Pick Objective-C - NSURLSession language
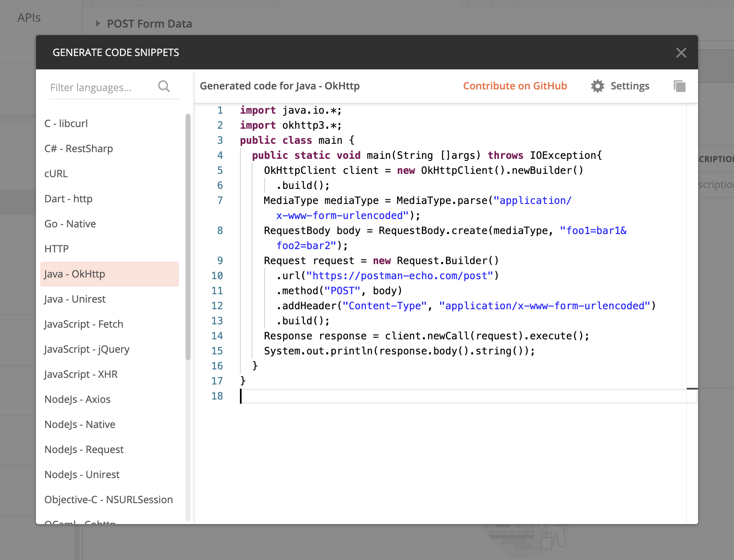 (108, 499)
